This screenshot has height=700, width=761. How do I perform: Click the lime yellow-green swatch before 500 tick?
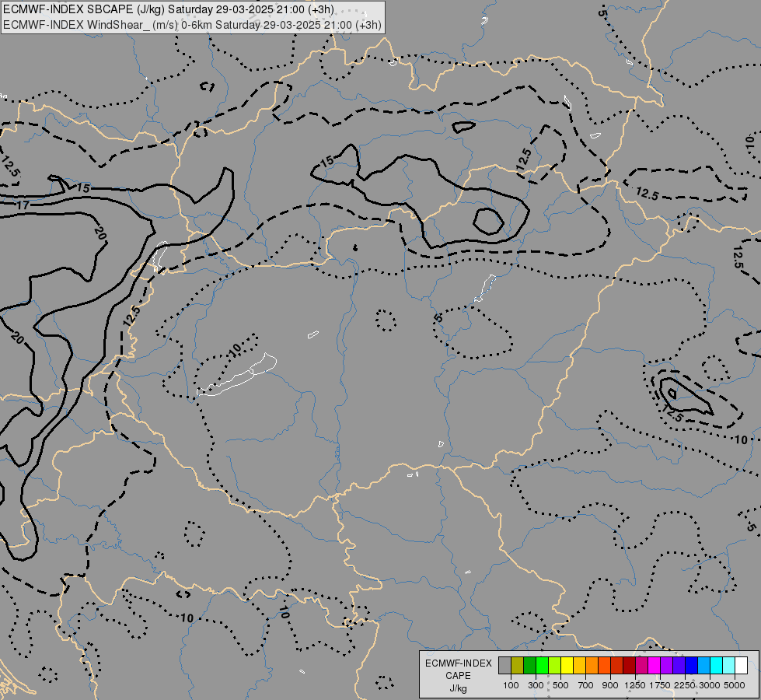point(554,665)
